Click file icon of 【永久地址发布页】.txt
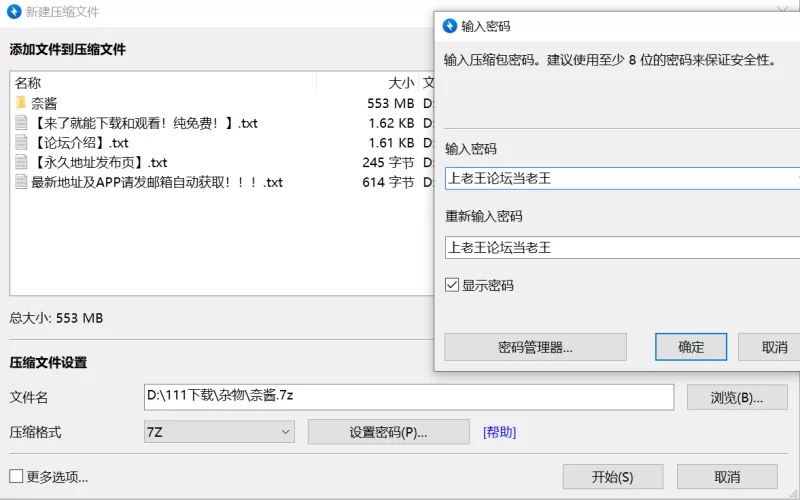 pyautogui.click(x=21, y=162)
